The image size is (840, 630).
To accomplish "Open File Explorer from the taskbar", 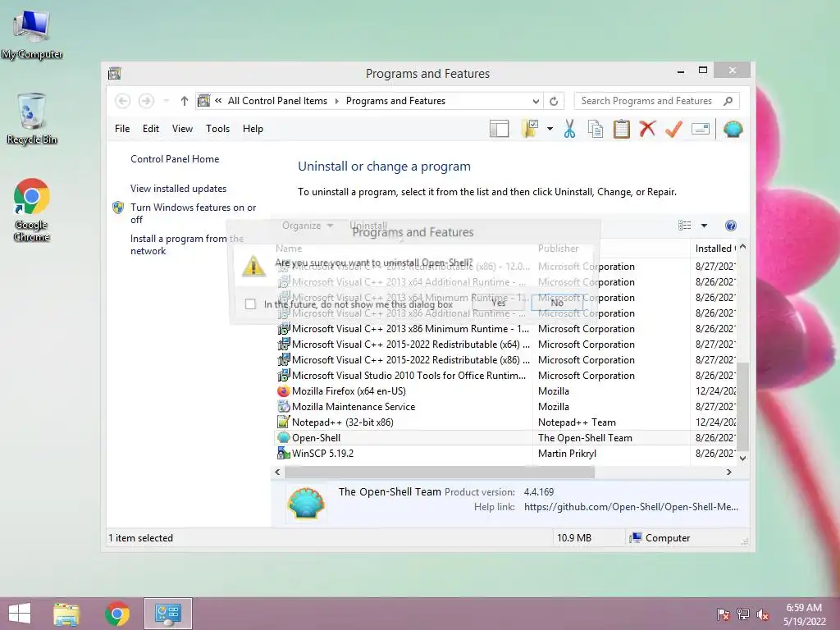I will 66,614.
